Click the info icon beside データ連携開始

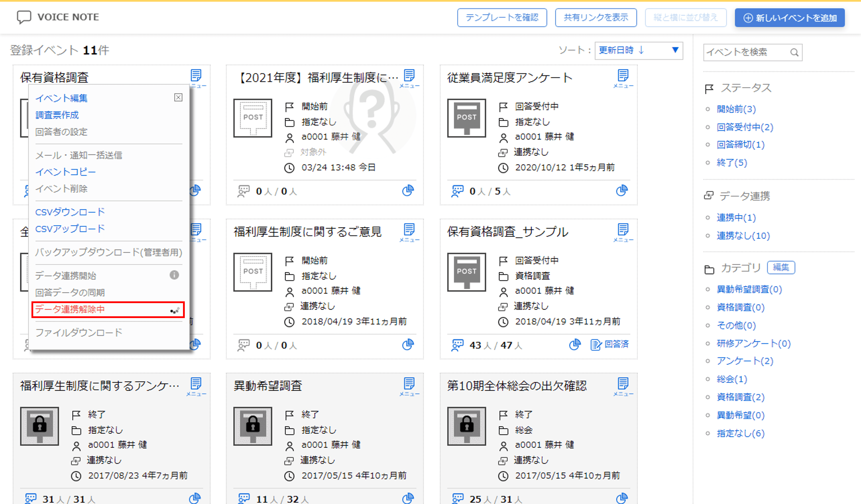(174, 275)
